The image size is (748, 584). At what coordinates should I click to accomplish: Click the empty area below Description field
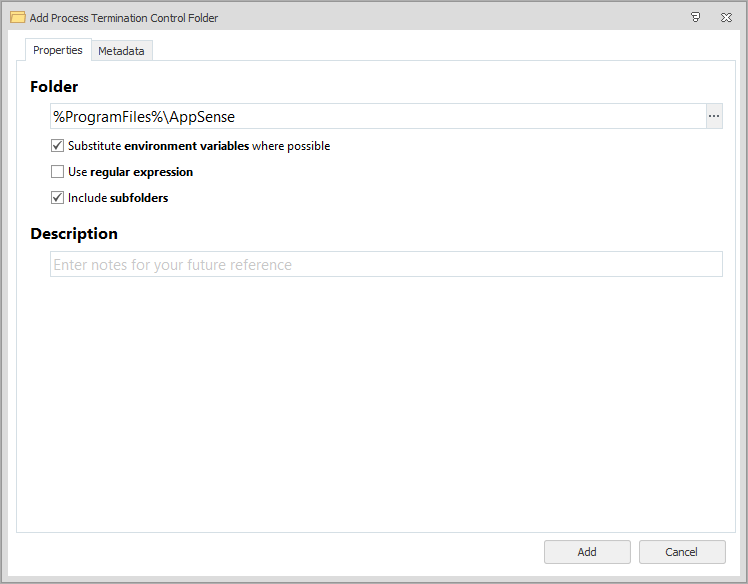click(370, 400)
